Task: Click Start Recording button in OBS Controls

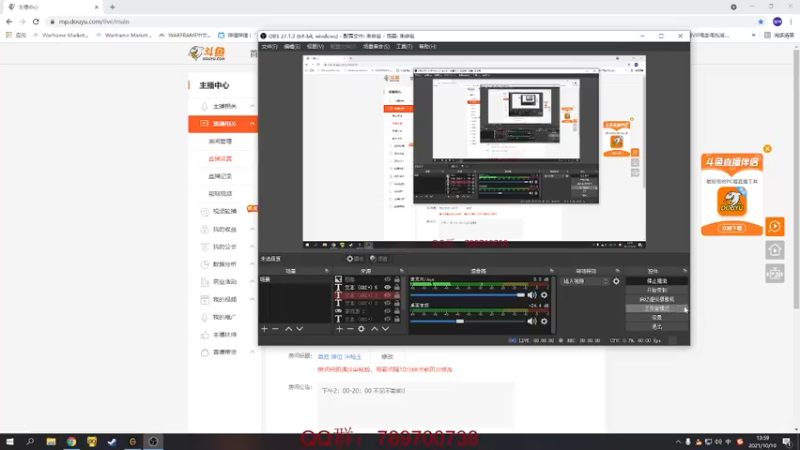Action: pos(657,290)
